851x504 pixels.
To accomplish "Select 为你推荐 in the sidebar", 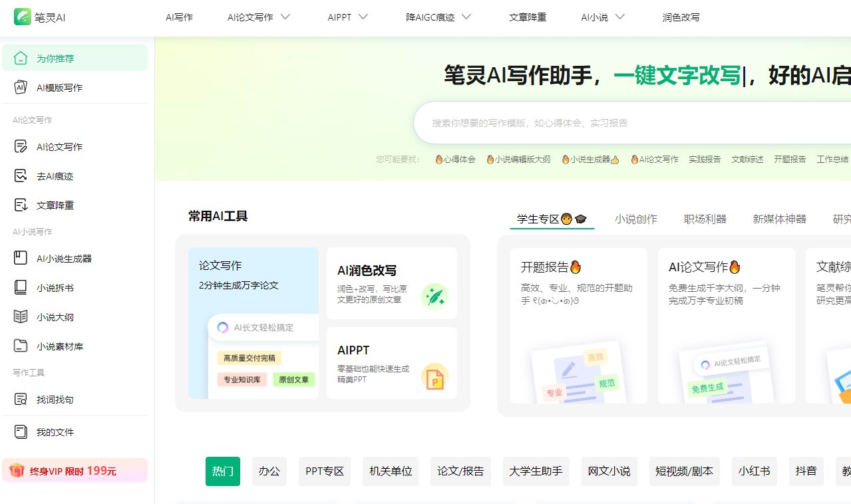I will tap(75, 58).
